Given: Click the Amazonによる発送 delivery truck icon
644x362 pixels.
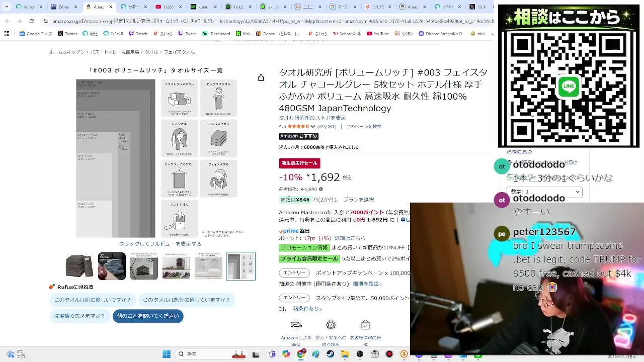Looking at the screenshot, I should tap(296, 325).
